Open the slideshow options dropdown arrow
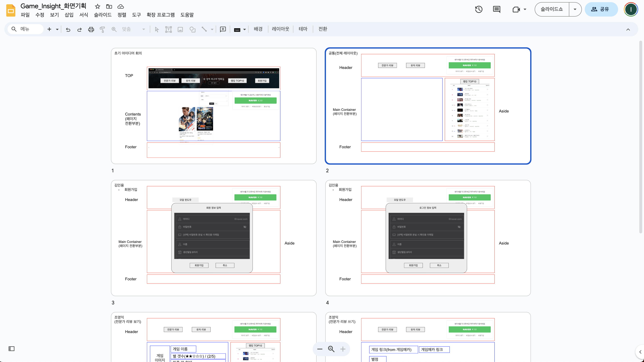The width and height of the screenshot is (644, 362). (x=575, y=10)
